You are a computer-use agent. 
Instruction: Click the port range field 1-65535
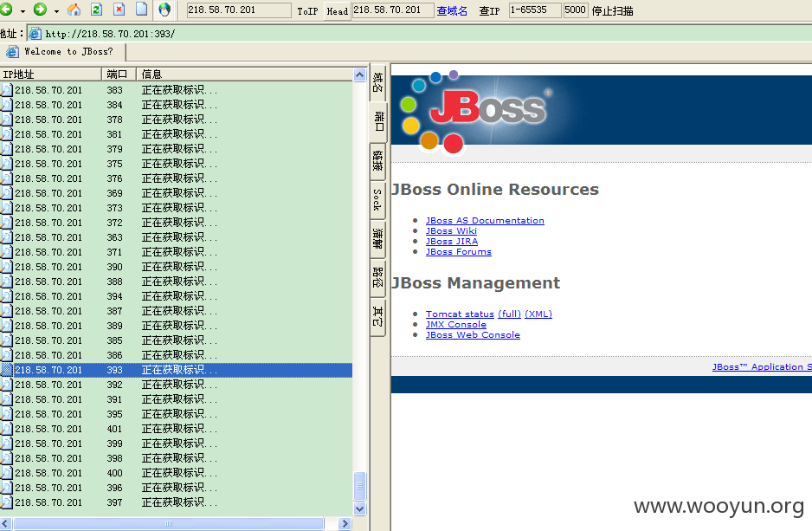[x=535, y=10]
